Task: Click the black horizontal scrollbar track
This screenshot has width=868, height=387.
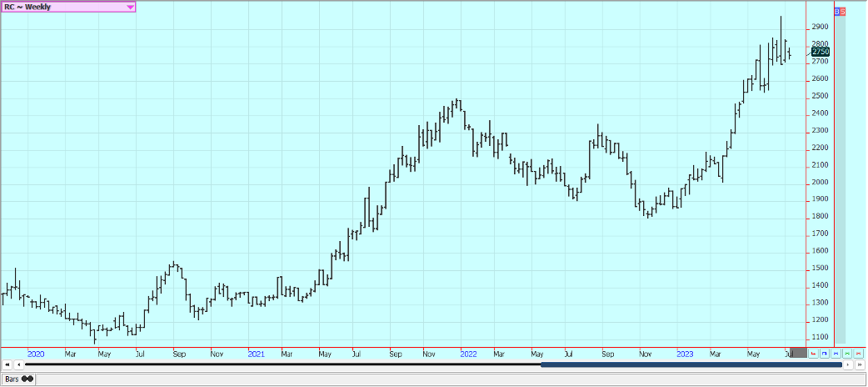Action: [282, 364]
